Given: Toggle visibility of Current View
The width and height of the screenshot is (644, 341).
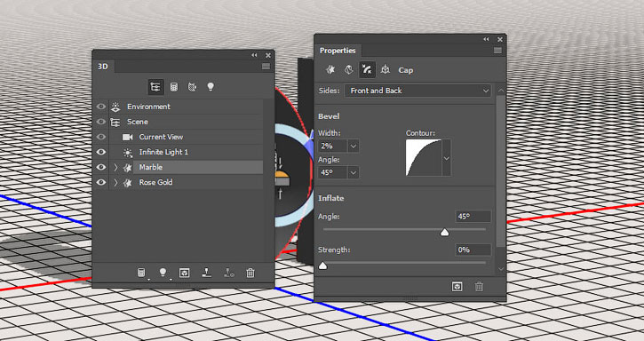Looking at the screenshot, I should pyautogui.click(x=101, y=138).
